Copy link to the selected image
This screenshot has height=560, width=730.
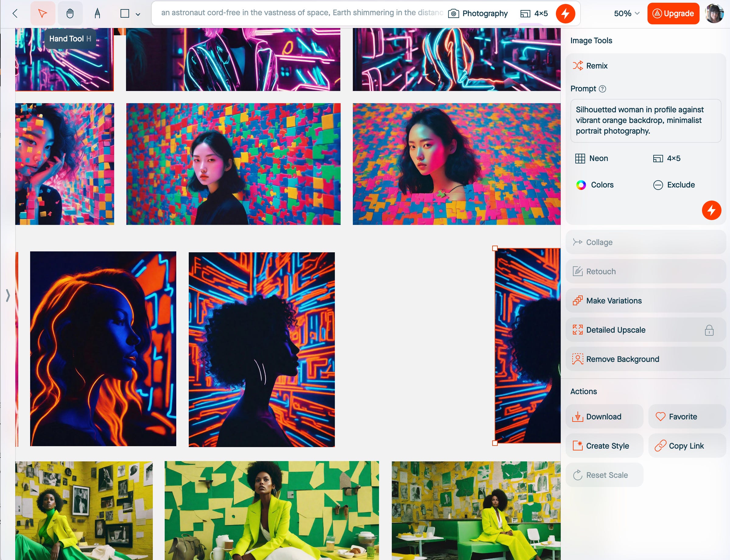pos(687,446)
